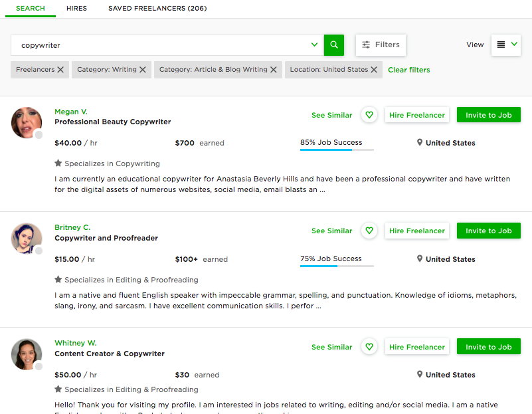
Task: Click the green search magnifier button
Action: [x=334, y=45]
